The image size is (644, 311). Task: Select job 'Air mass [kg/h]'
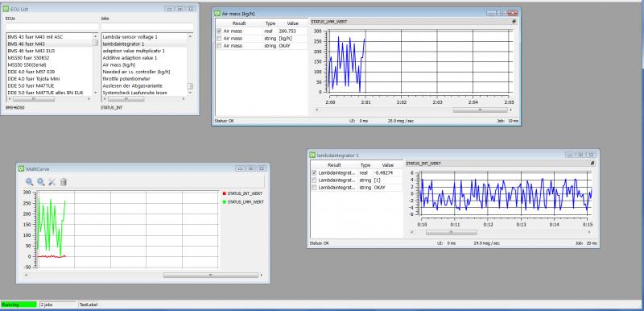118,64
